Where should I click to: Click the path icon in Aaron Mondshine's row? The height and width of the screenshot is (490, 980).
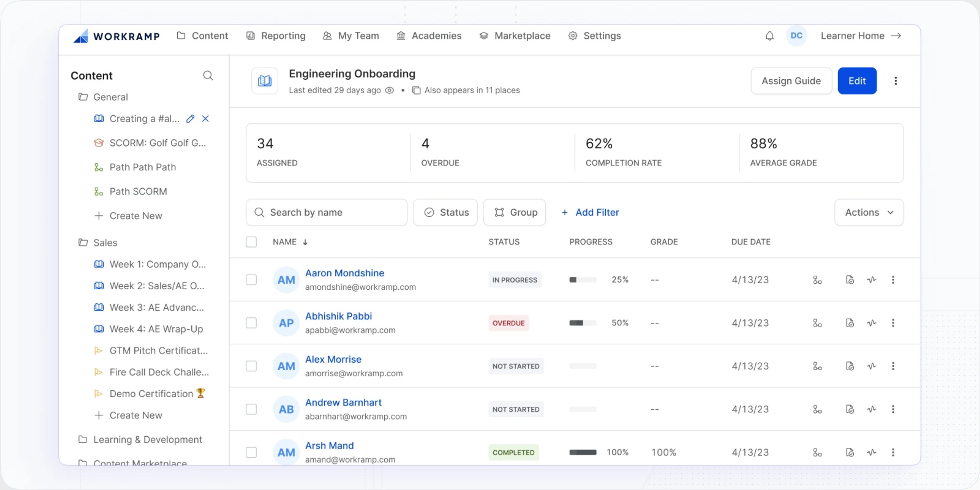tap(817, 280)
